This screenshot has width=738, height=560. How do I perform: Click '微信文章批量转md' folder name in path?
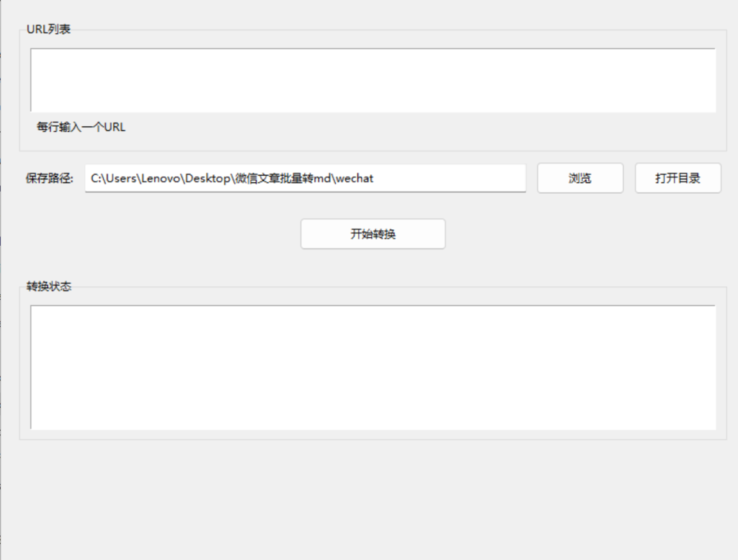pos(283,179)
